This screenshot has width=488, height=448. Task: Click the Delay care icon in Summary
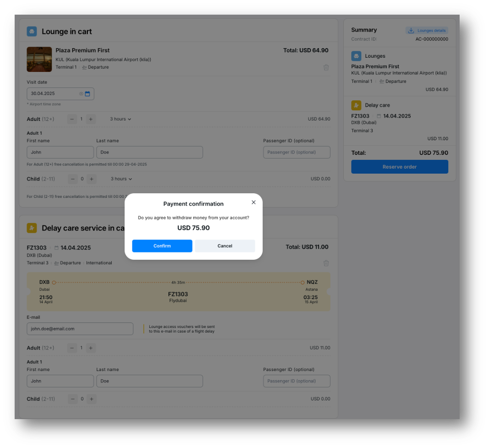click(x=356, y=105)
